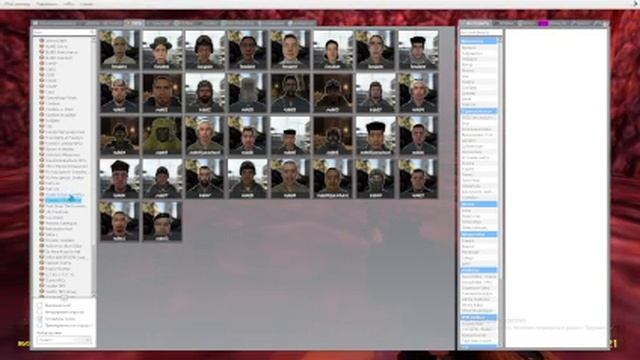
Task: Click the last NPC thumbnail in the bottom row
Action: (162, 221)
